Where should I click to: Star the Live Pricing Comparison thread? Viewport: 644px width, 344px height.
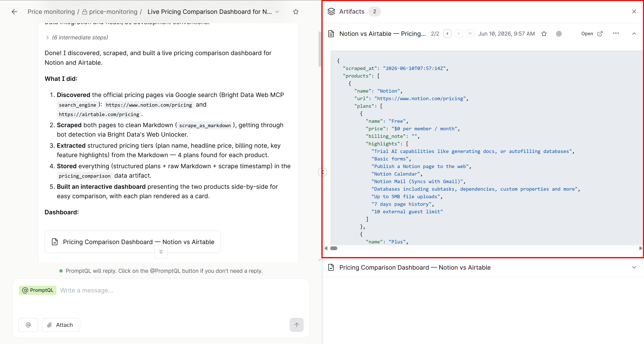tap(296, 12)
